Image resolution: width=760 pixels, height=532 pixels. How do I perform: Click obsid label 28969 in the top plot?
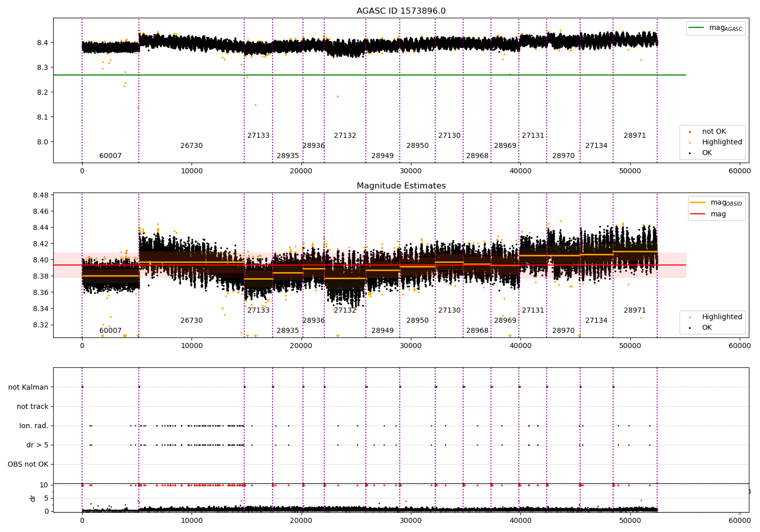point(505,146)
